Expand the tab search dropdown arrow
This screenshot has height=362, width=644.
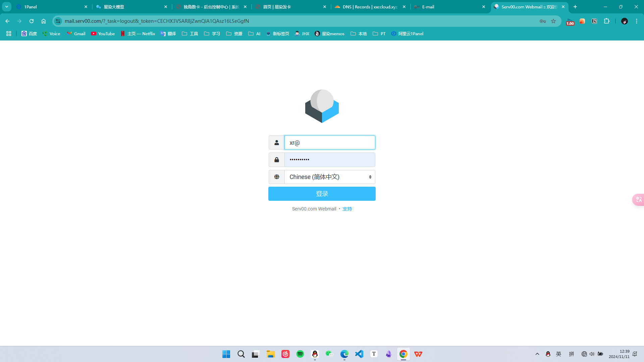7,7
